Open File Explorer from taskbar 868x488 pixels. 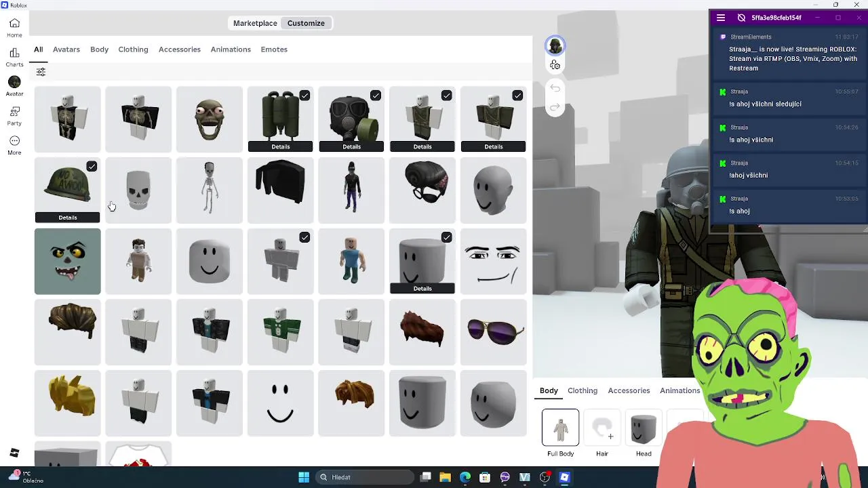click(x=446, y=477)
